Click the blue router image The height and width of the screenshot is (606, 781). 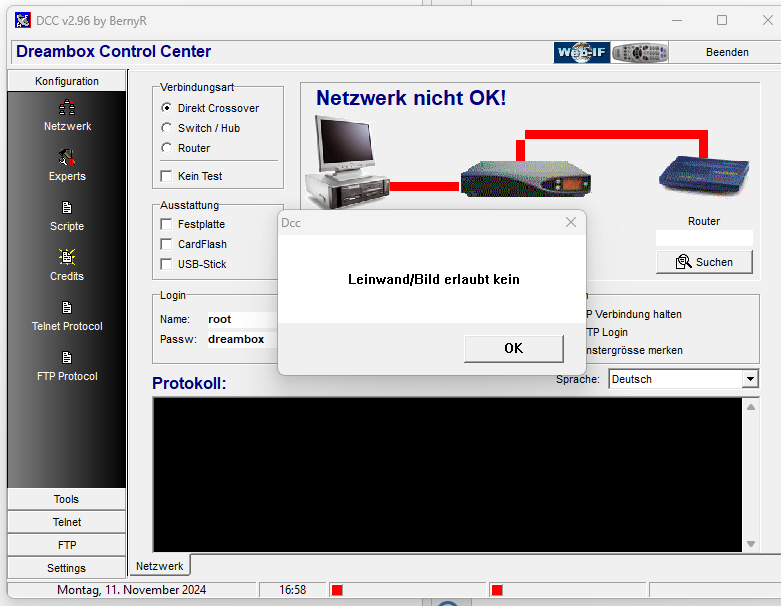pos(704,175)
